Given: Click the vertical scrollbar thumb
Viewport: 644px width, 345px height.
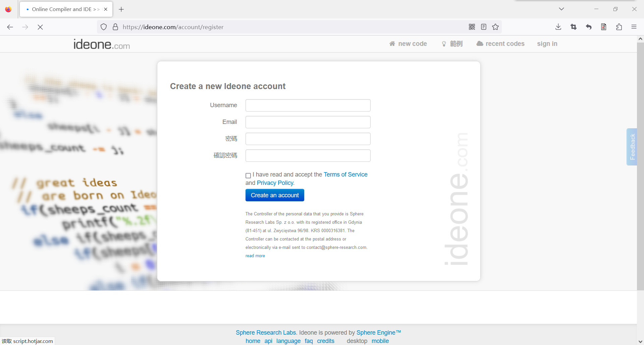Looking at the screenshot, I should [x=640, y=166].
